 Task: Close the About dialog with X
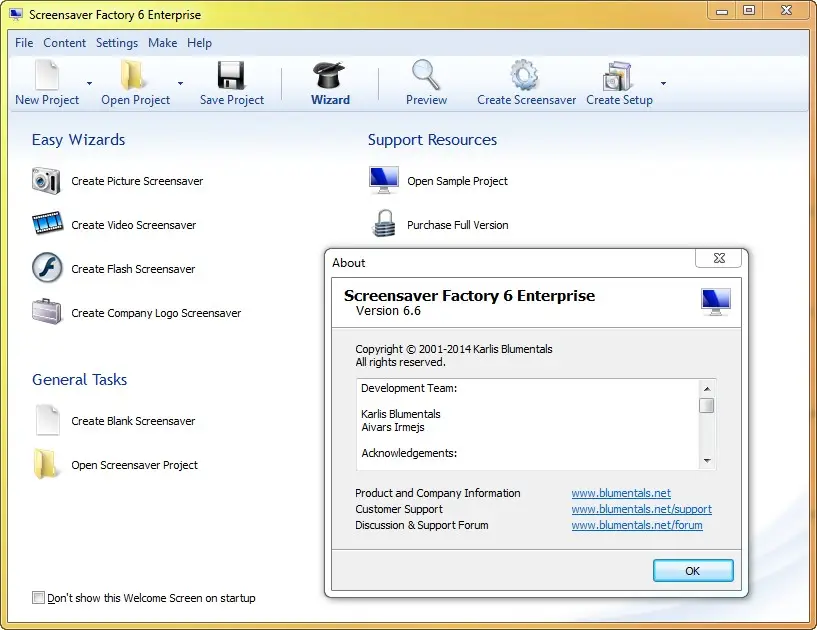pyautogui.click(x=719, y=258)
